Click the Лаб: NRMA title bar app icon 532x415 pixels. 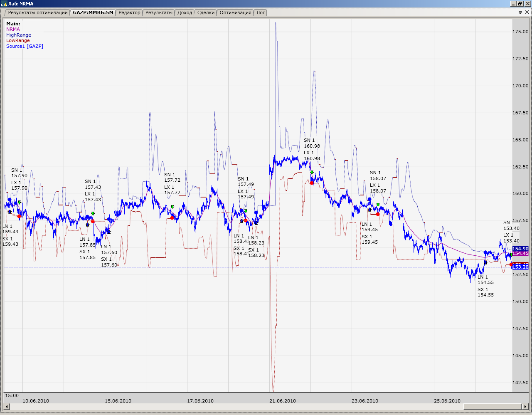click(4, 4)
